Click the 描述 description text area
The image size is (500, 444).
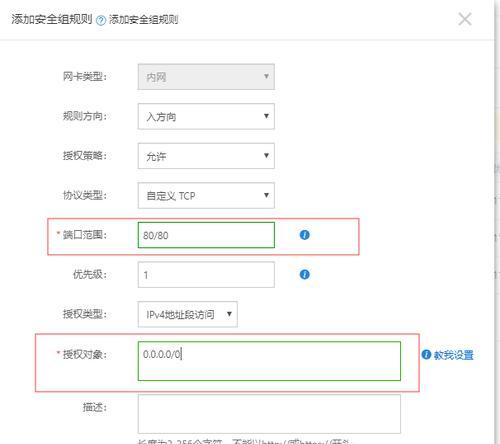(x=269, y=414)
